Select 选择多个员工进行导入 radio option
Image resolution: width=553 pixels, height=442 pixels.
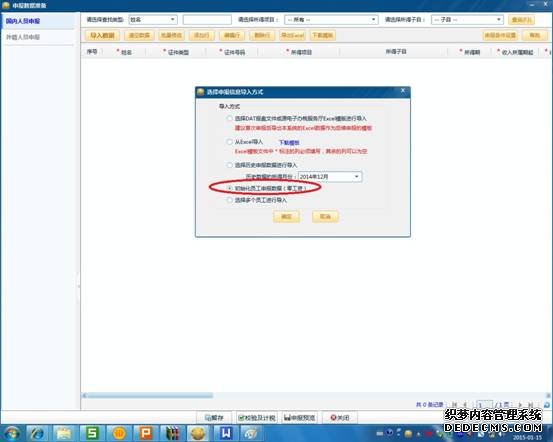tap(230, 200)
